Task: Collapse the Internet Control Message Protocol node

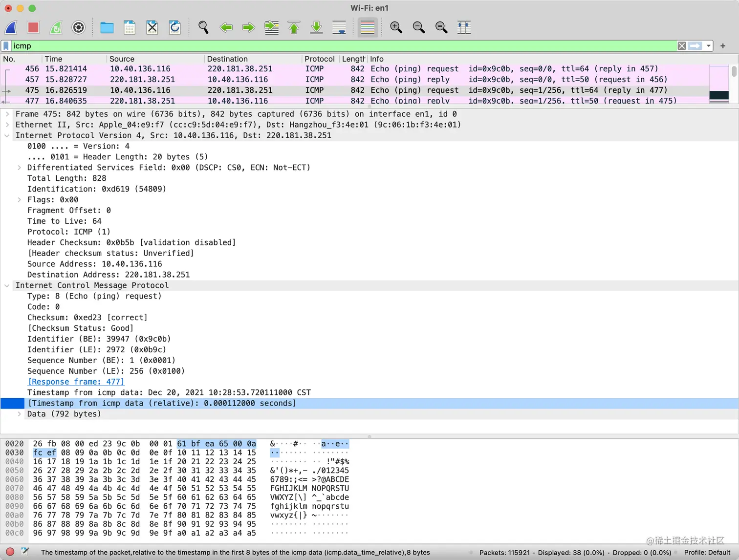Action: pos(7,285)
